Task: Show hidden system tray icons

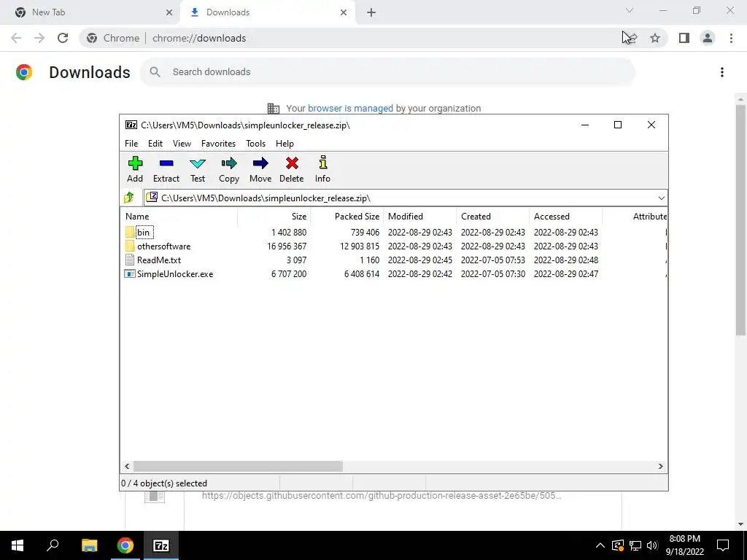Action: pos(600,545)
